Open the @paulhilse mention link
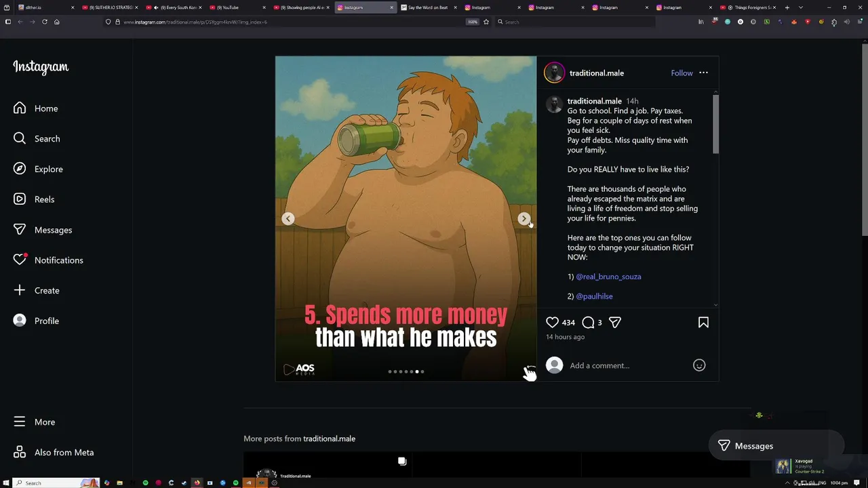The width and height of the screenshot is (868, 488). point(594,296)
